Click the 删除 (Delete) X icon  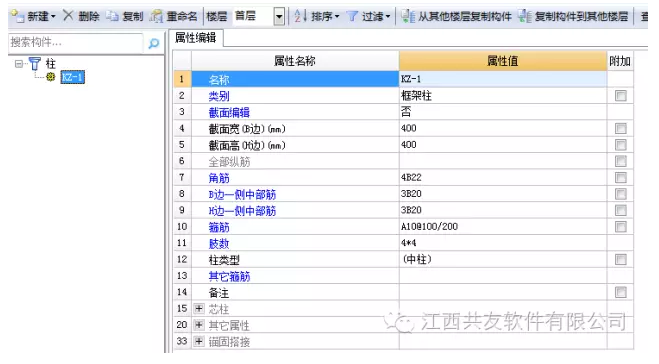click(68, 16)
